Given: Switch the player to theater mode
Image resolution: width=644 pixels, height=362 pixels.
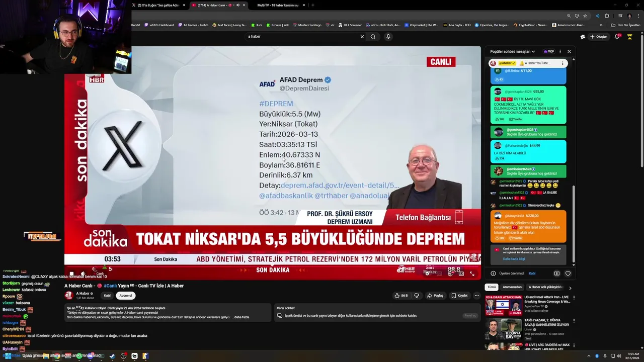Looking at the screenshot, I should point(461,274).
